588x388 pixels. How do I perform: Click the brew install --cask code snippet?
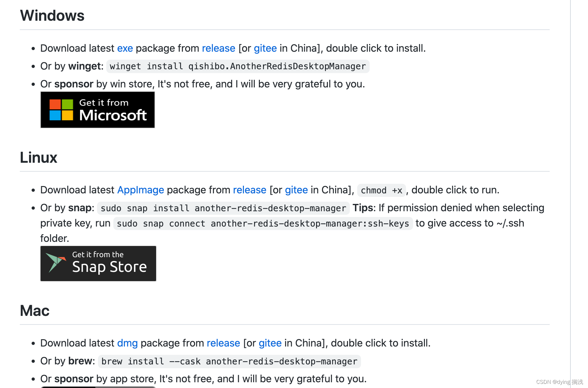(x=230, y=362)
